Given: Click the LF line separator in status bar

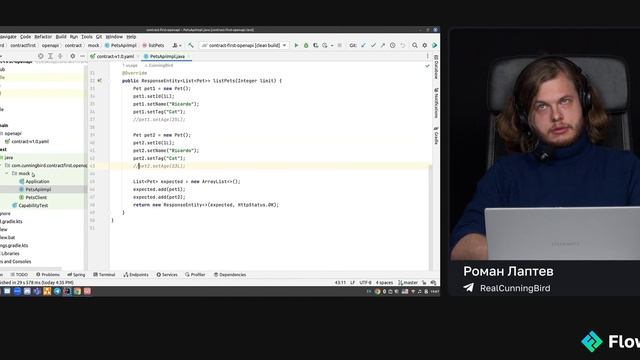Looking at the screenshot, I should [352, 282].
